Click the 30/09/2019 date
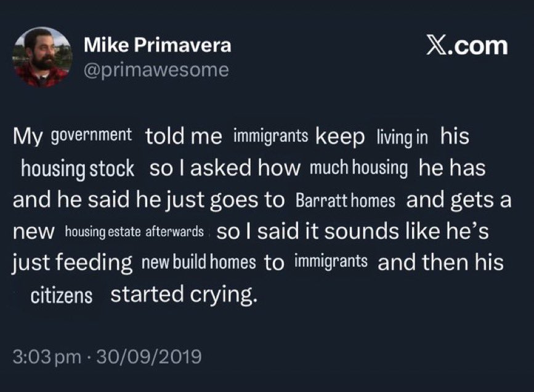This screenshot has height=392, width=534. [x=149, y=356]
